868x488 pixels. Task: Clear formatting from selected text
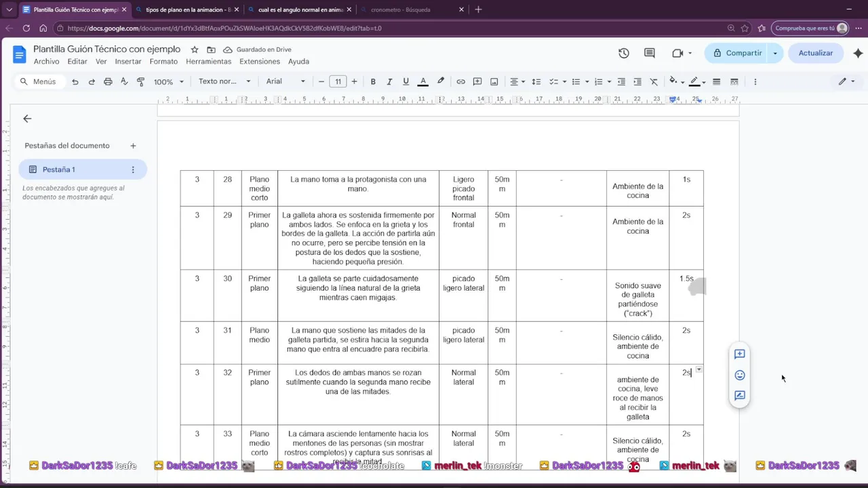click(x=654, y=81)
